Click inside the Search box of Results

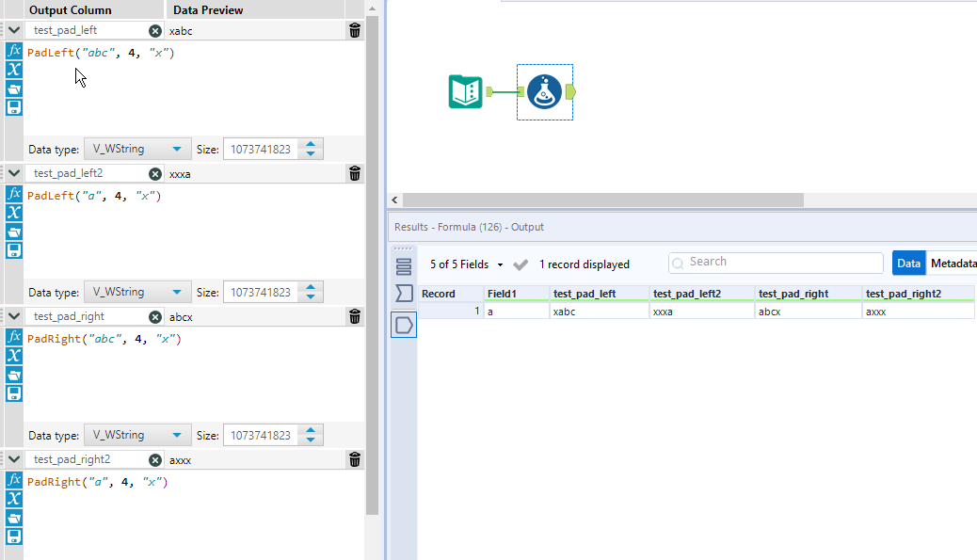point(775,262)
